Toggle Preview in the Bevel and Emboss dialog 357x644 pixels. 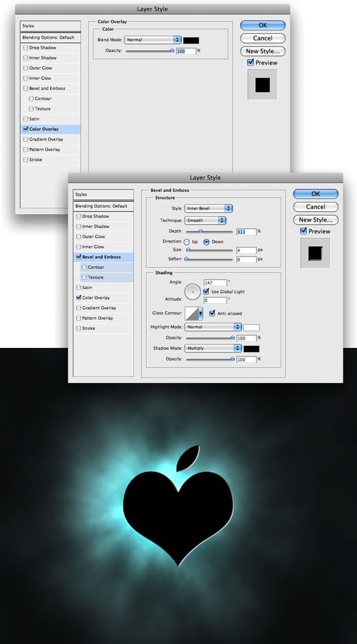coord(303,231)
